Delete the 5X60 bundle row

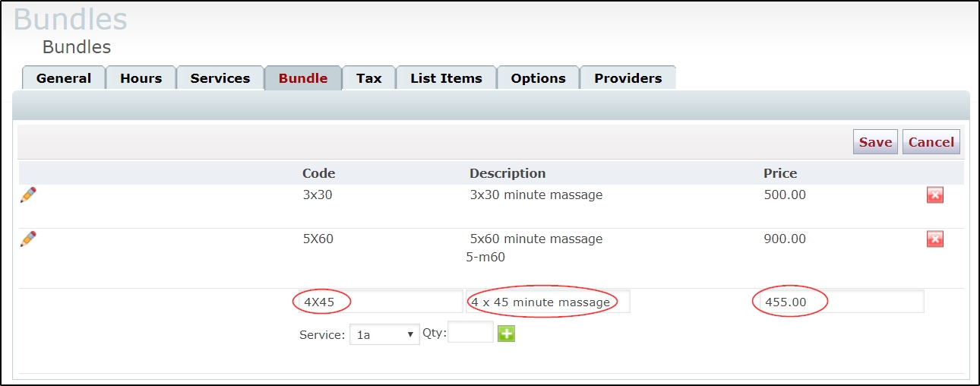tap(935, 239)
